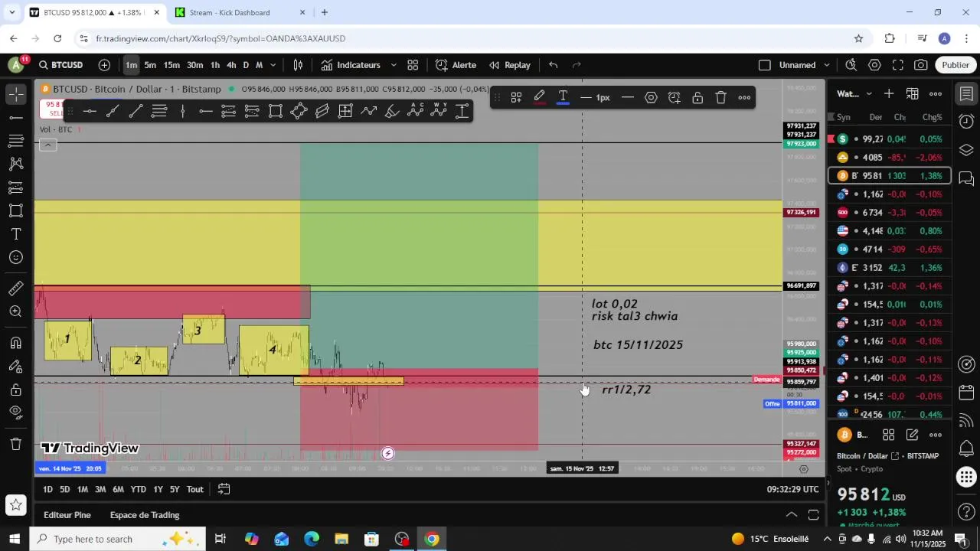Open chart settings hexagon in top bar
980x551 pixels.
(x=874, y=65)
